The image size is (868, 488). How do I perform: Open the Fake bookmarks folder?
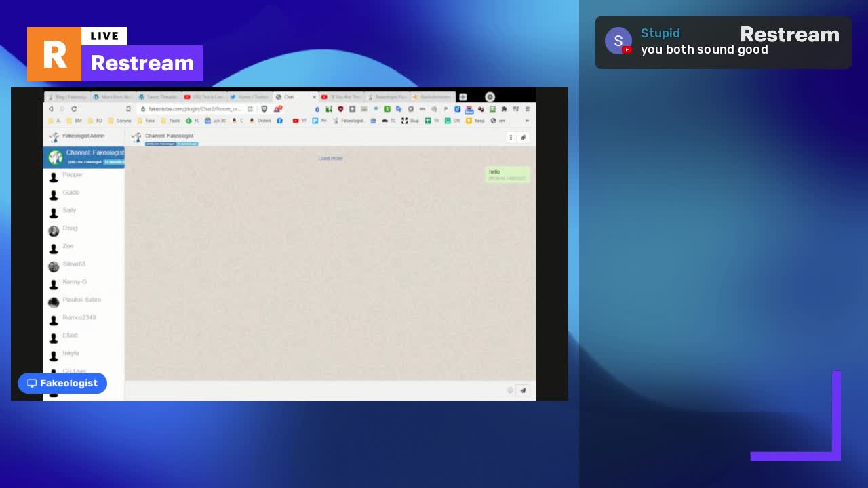click(x=146, y=121)
